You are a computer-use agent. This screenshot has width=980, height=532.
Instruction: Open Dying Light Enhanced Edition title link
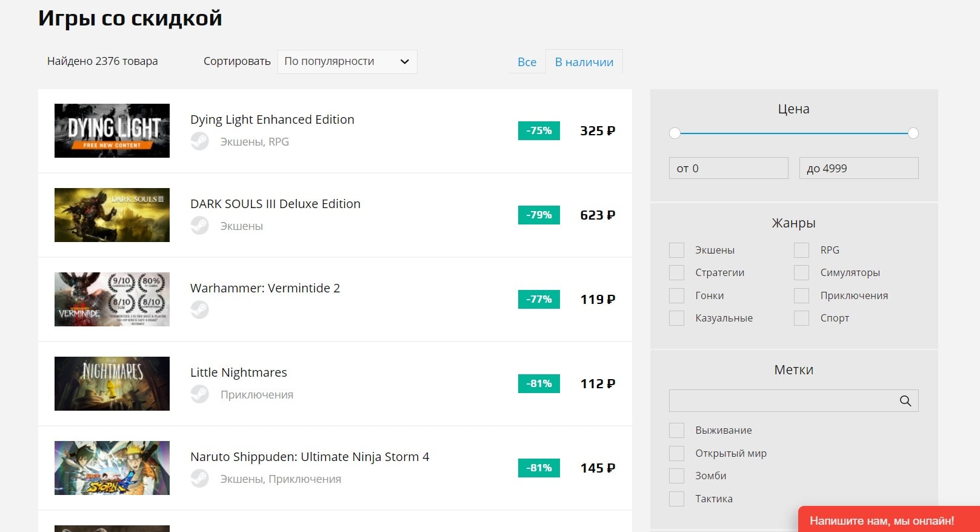[272, 120]
